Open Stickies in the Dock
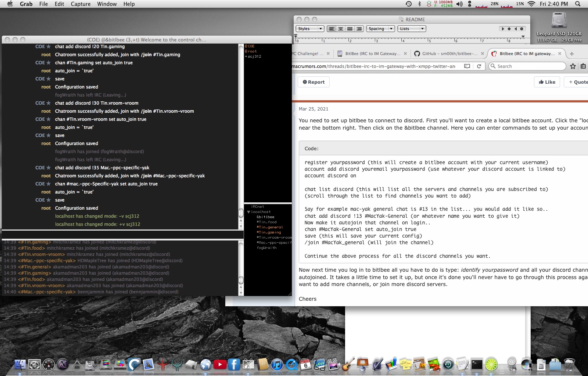 pyautogui.click(x=405, y=364)
